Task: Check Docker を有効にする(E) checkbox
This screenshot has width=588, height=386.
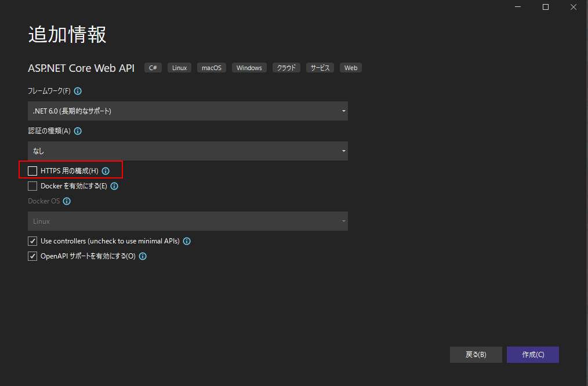Action: pyautogui.click(x=32, y=186)
